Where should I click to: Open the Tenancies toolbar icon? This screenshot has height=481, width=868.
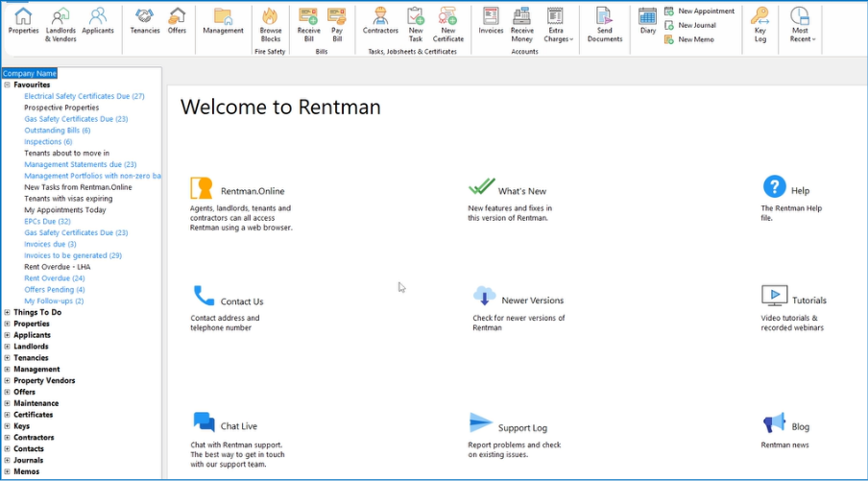144,21
